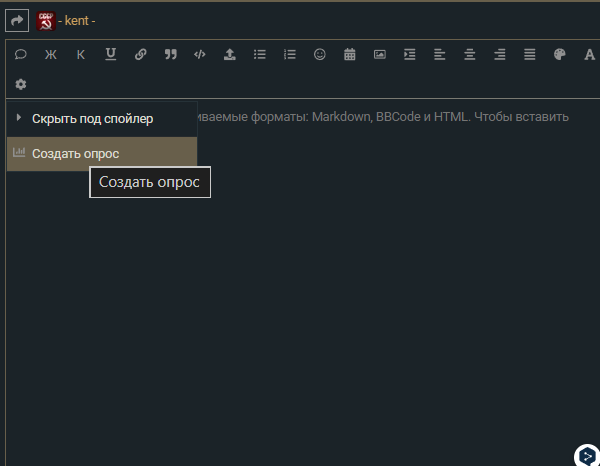Viewport: 600px width, 466px height.
Task: Justify the text alignment
Action: click(529, 55)
